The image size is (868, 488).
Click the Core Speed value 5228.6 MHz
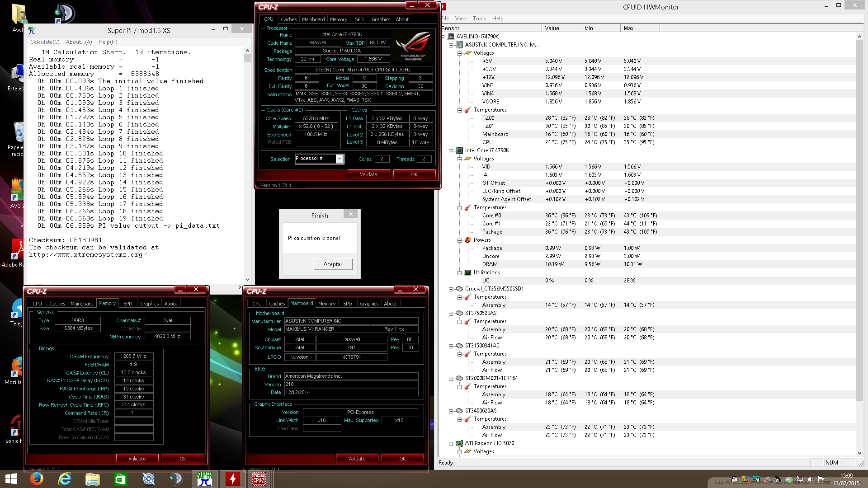316,118
